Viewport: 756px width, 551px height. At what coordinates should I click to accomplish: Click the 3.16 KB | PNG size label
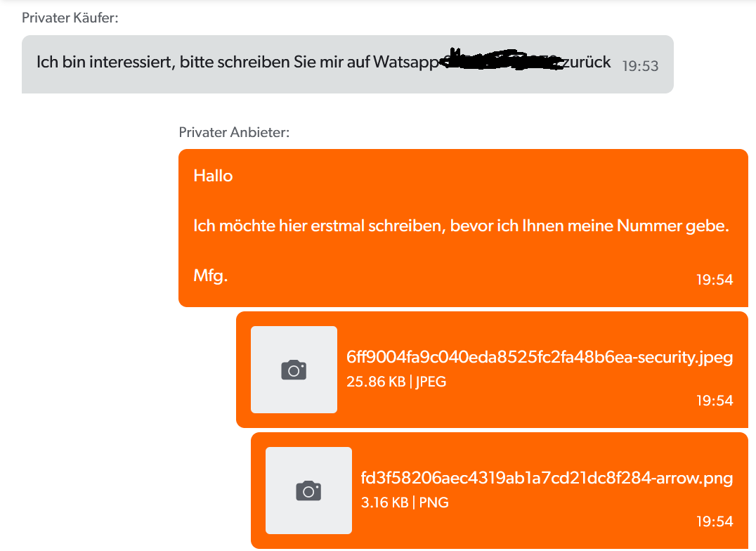(405, 503)
